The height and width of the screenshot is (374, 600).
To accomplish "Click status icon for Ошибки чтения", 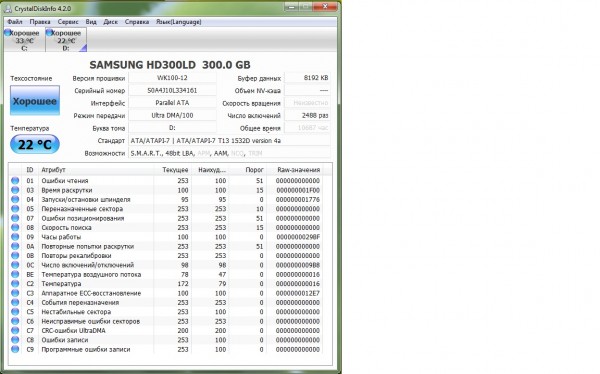I will click(x=15, y=181).
